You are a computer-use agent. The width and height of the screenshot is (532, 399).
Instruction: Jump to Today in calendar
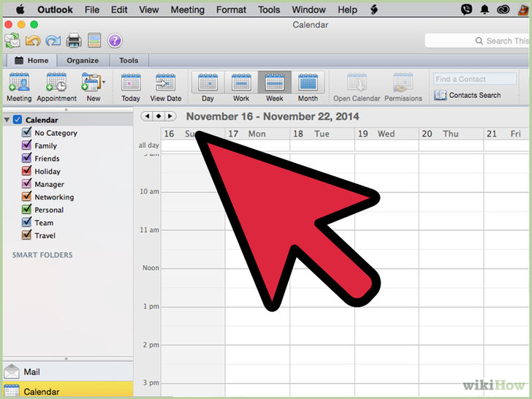point(131,87)
